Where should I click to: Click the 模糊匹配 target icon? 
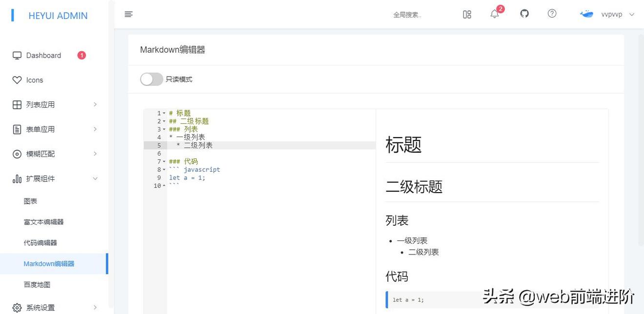point(16,154)
